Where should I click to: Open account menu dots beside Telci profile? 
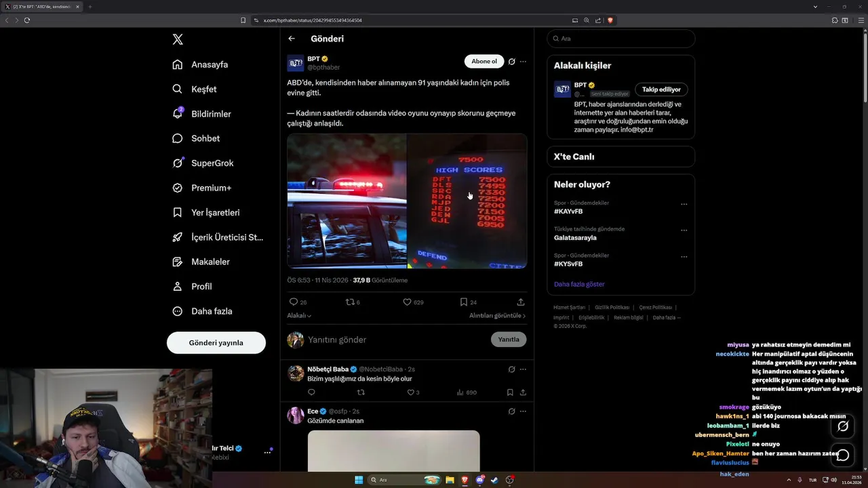[267, 452]
